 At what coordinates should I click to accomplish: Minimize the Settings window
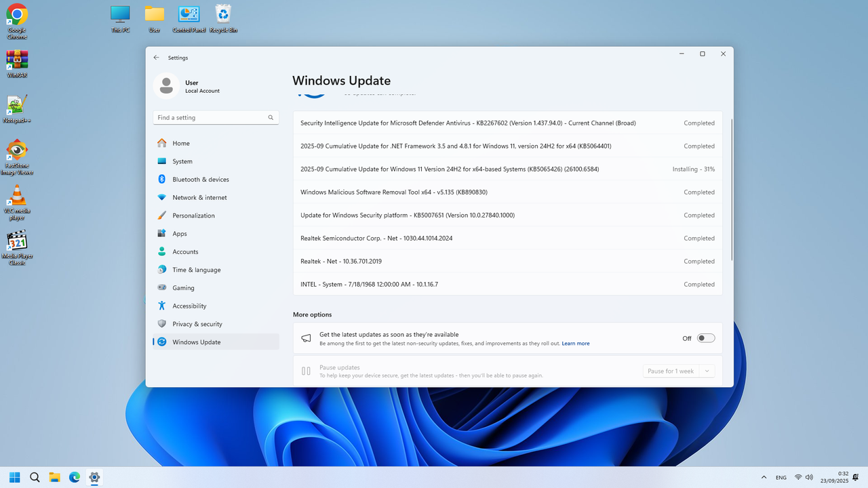682,54
